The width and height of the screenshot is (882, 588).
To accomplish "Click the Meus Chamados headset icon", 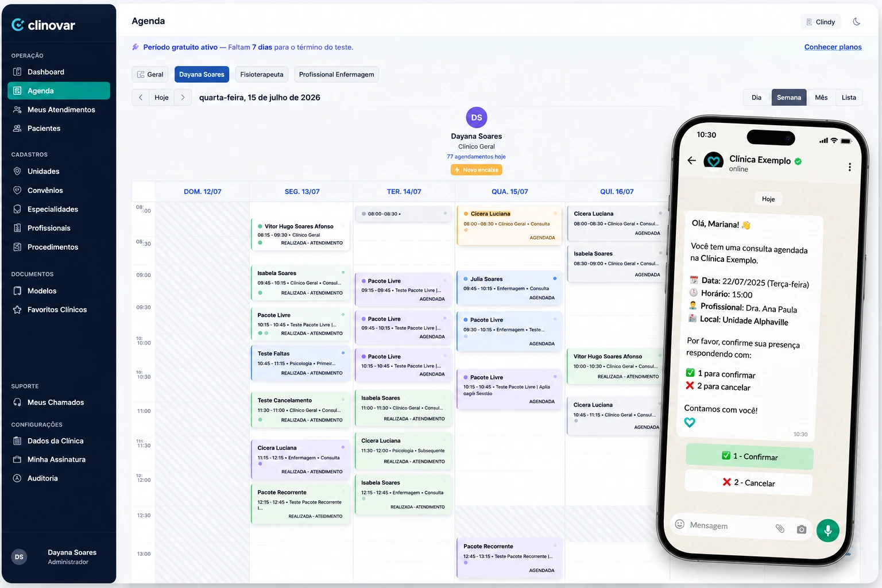I will click(x=17, y=403).
